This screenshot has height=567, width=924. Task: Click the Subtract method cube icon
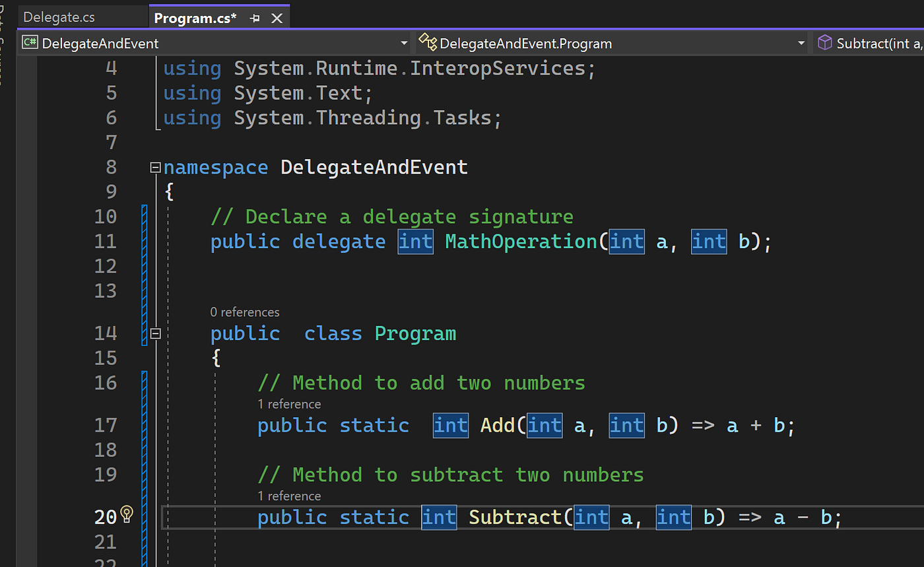pyautogui.click(x=824, y=43)
